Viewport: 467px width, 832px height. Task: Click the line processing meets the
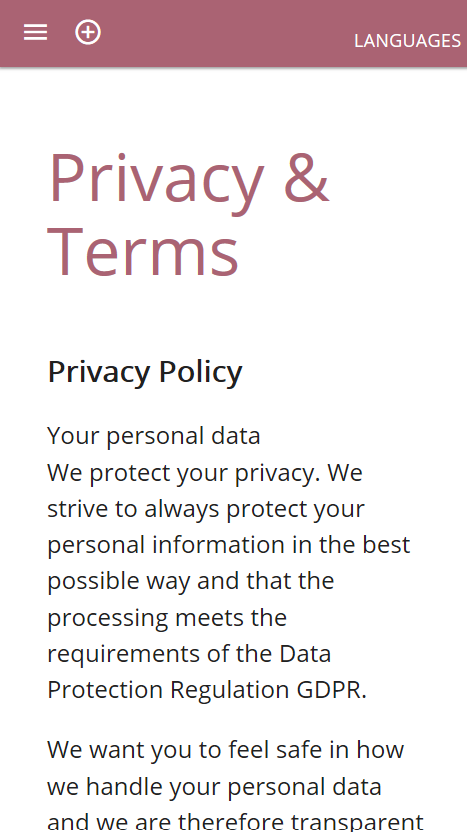click(167, 618)
